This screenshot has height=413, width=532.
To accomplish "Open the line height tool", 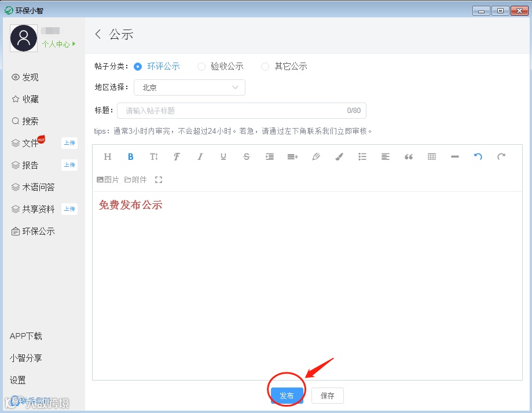I will [292, 156].
